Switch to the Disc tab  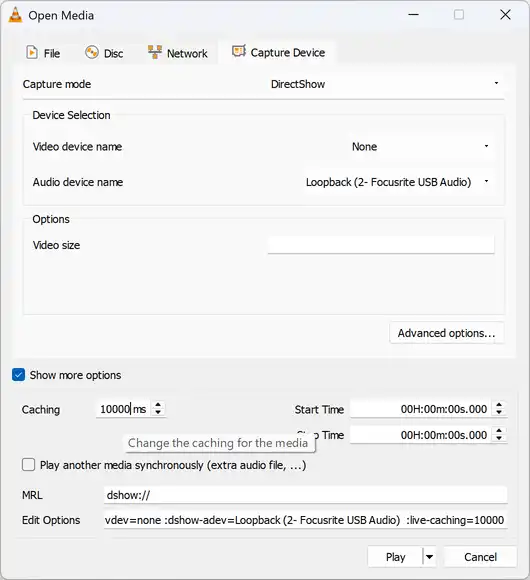point(104,53)
